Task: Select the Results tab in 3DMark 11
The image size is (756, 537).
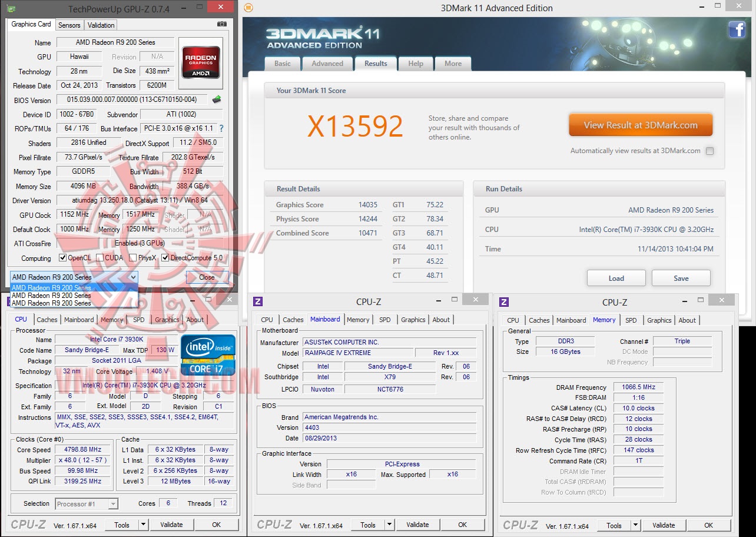Action: [x=376, y=64]
